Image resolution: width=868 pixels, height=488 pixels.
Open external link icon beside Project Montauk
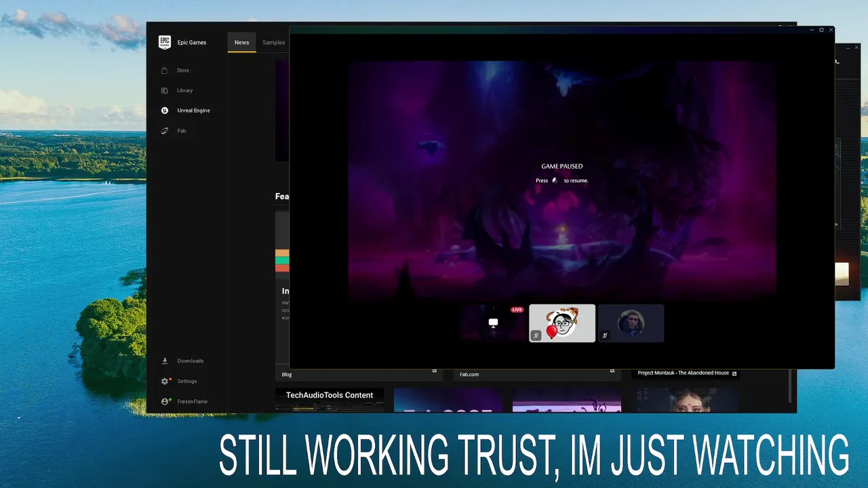tap(734, 373)
